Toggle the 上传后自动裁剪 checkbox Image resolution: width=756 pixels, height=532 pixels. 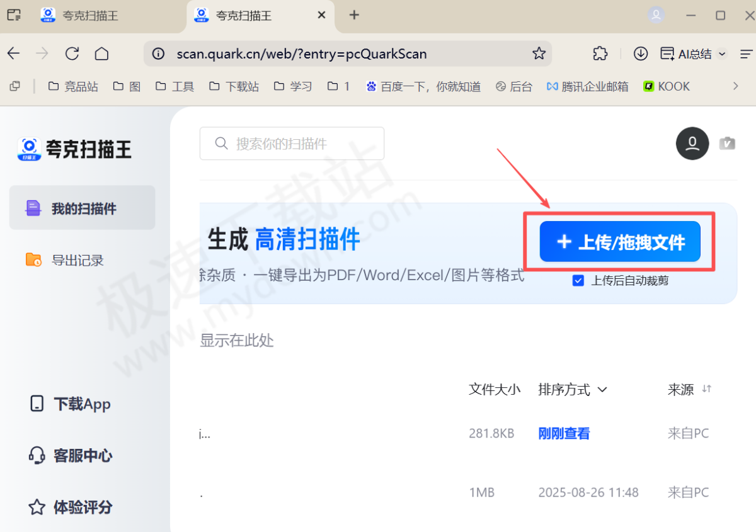[578, 281]
